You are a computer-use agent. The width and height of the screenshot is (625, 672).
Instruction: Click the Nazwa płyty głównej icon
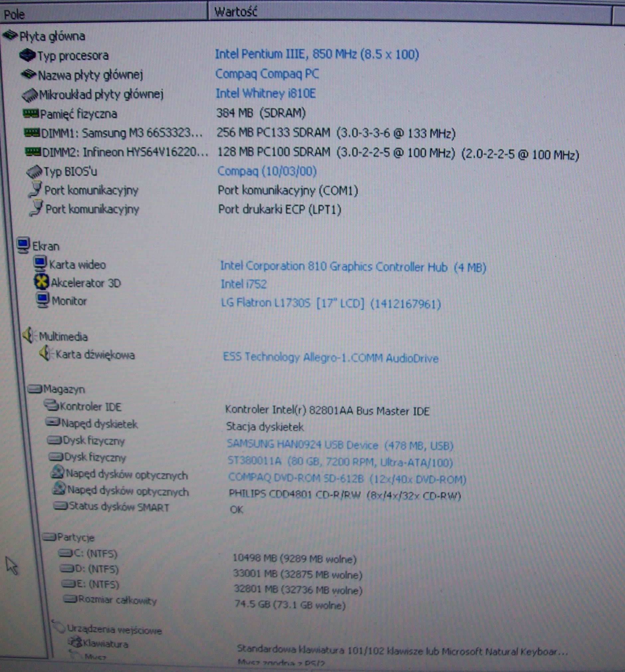pos(28,74)
